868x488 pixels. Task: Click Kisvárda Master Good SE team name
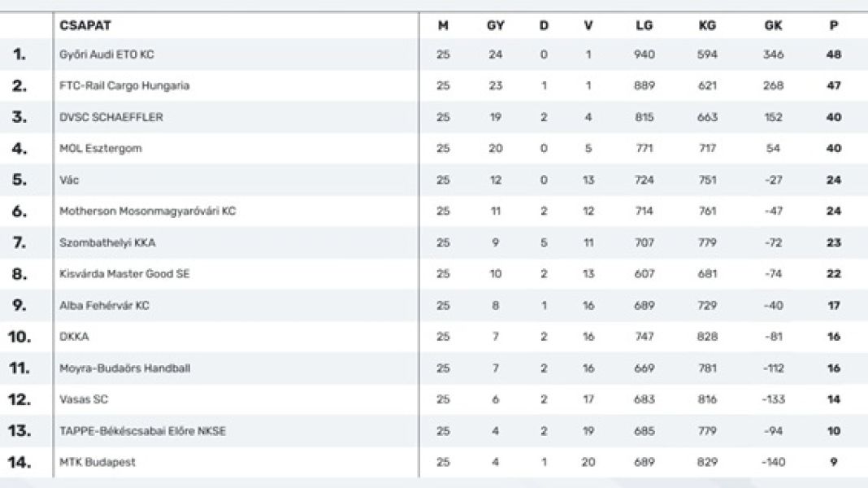(x=124, y=274)
